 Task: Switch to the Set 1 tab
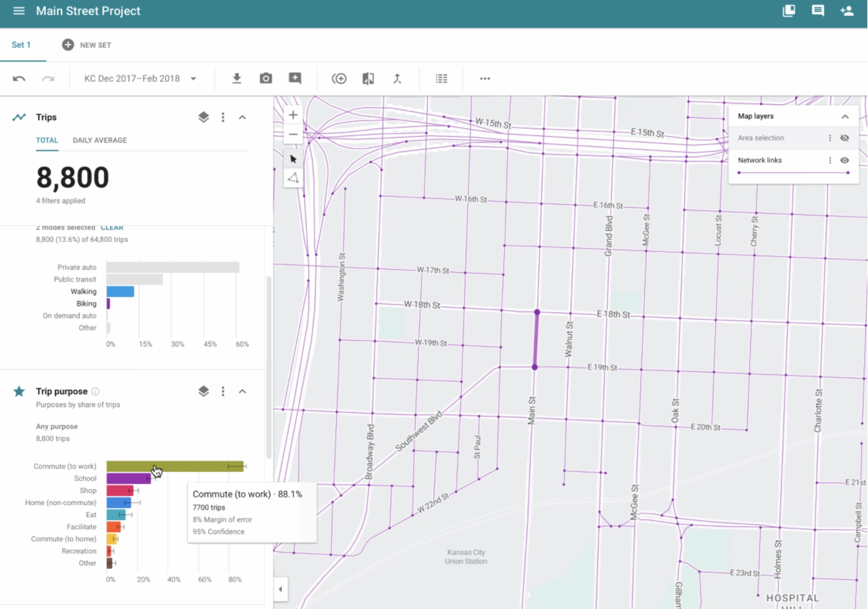coord(21,45)
